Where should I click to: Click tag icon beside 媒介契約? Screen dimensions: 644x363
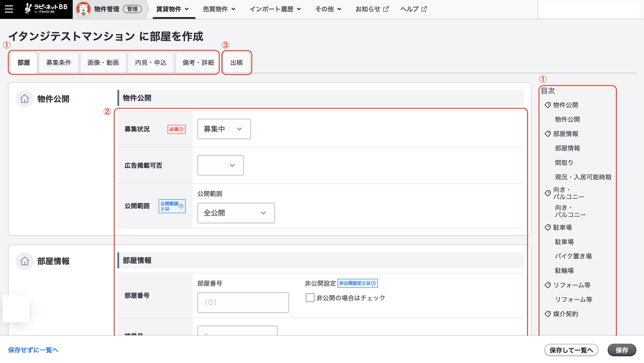pos(548,314)
